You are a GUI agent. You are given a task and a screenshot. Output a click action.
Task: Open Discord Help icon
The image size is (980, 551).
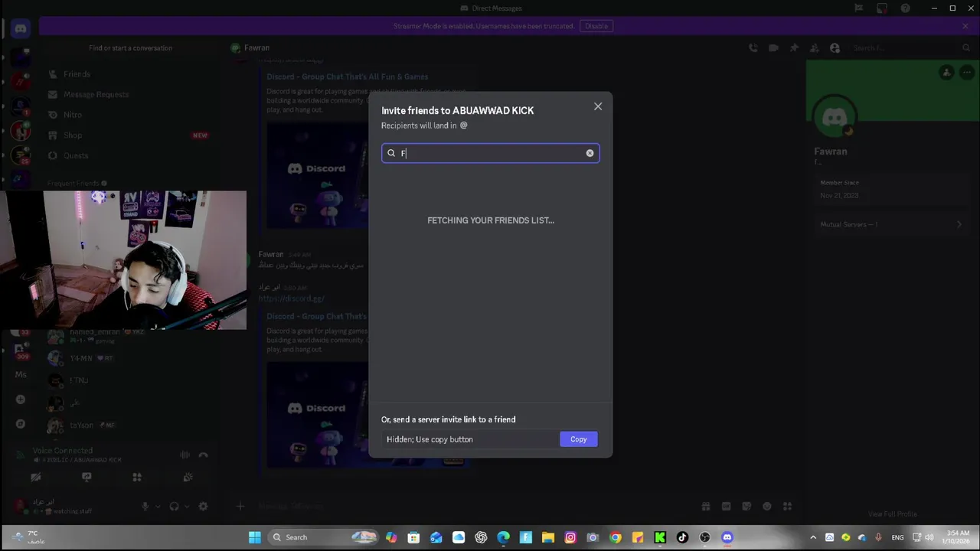(x=906, y=8)
